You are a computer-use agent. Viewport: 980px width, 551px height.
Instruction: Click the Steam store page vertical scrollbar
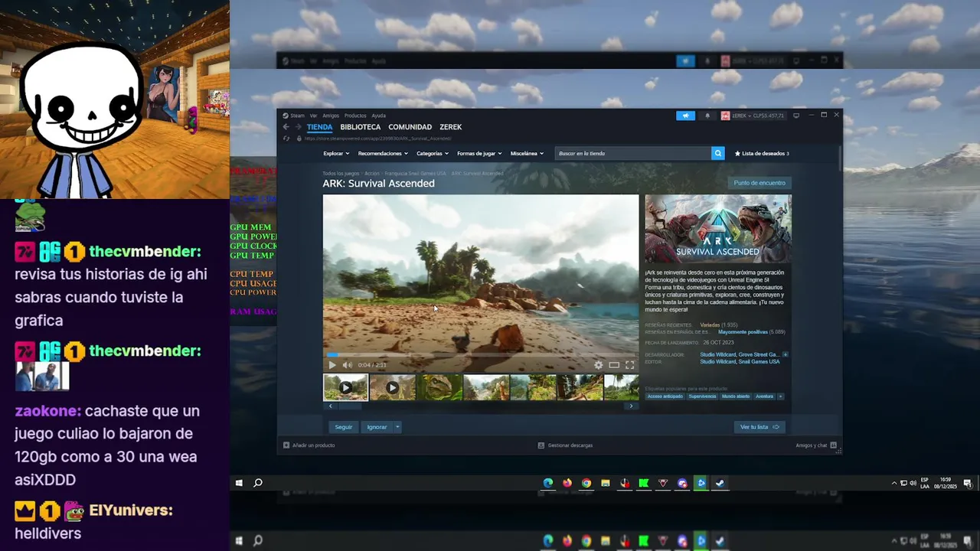(x=840, y=158)
